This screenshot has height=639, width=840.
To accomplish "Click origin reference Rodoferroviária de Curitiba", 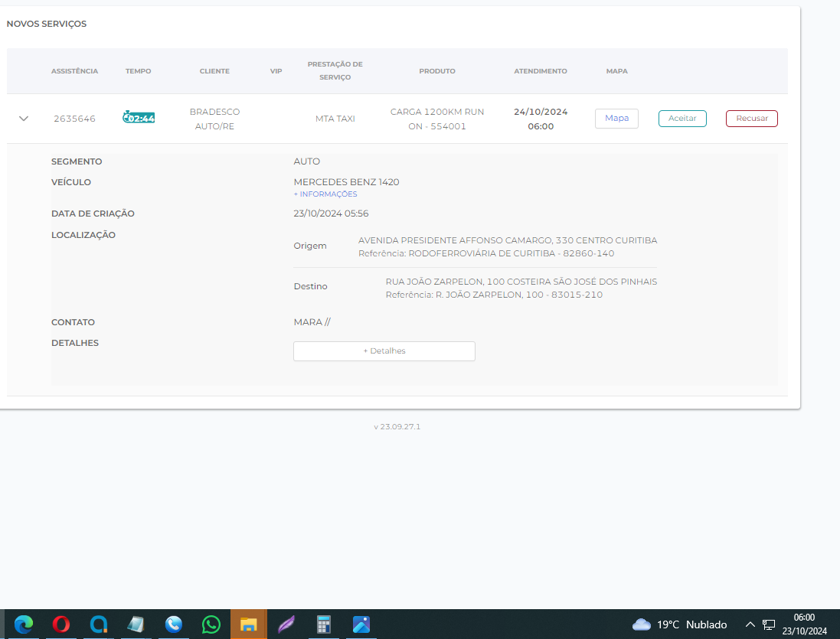I will [x=486, y=253].
